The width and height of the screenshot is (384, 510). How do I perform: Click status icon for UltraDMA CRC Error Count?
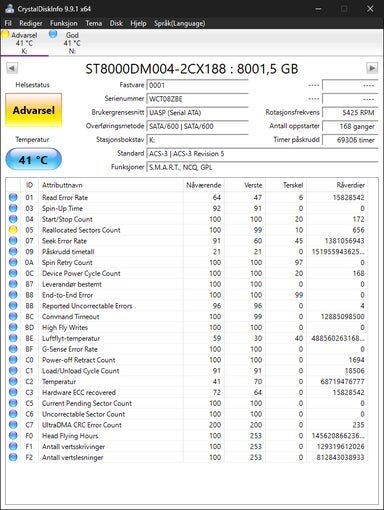13,425
